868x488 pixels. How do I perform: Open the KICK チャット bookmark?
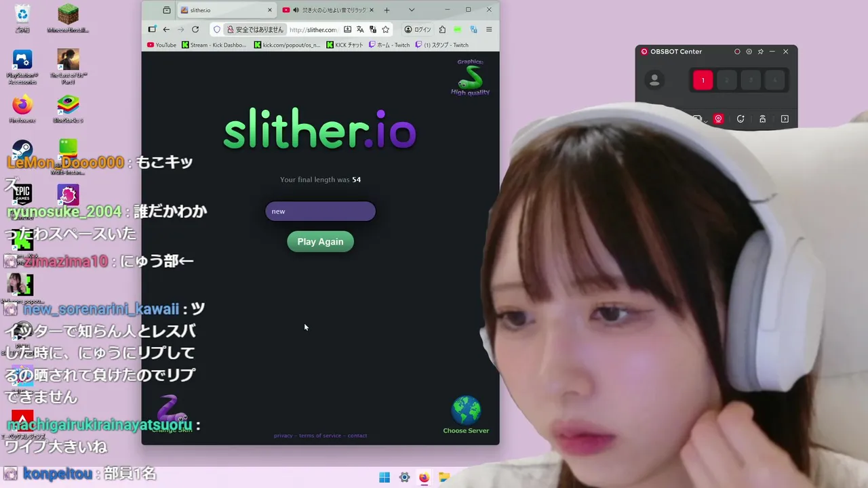click(x=344, y=45)
